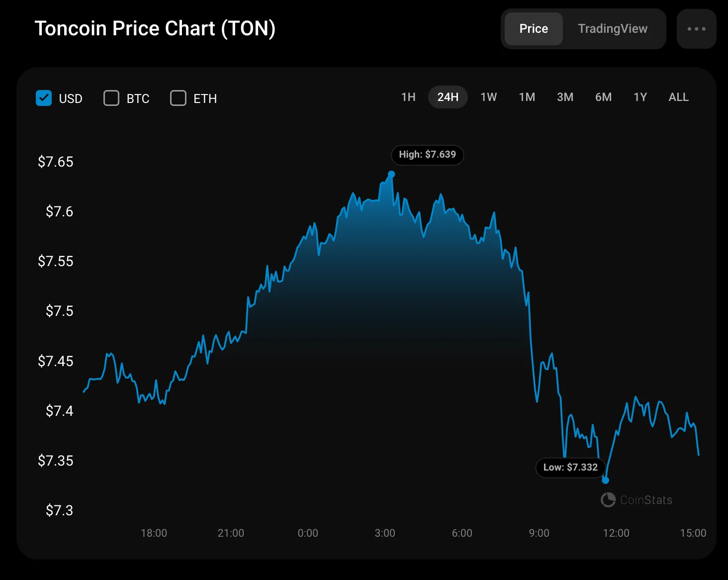Select the 1Y time range
This screenshot has height=580, width=728.
640,97
